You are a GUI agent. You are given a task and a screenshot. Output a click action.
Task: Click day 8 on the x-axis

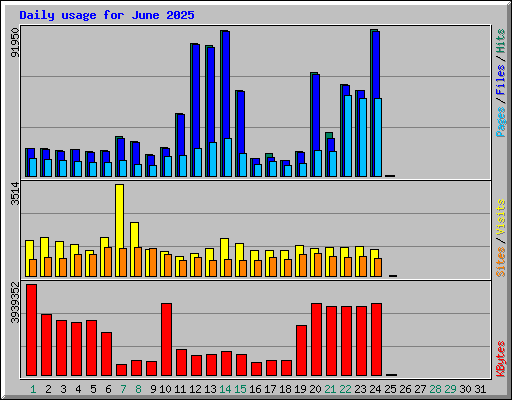click(x=139, y=389)
